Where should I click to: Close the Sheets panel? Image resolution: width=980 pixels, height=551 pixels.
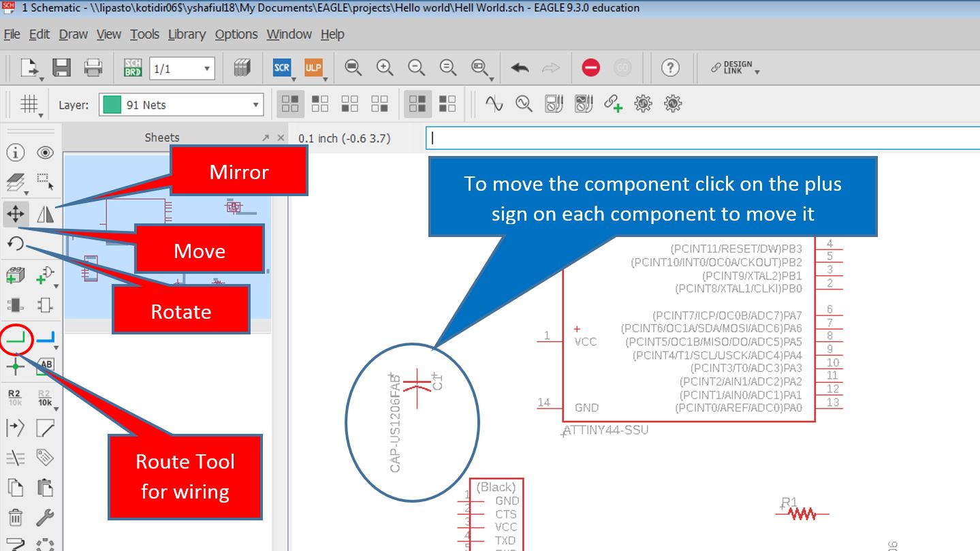[281, 138]
